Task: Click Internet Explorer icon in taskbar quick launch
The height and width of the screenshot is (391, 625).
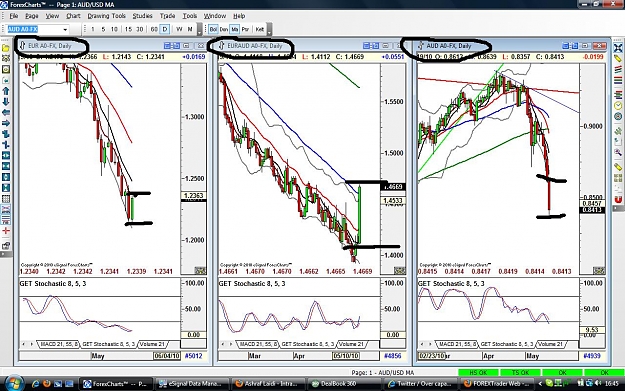Action: (x=35, y=384)
